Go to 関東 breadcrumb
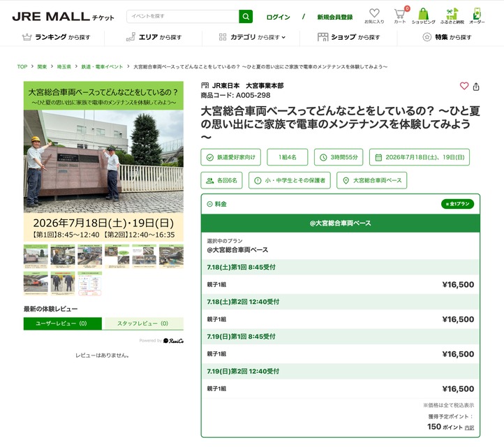 point(42,66)
